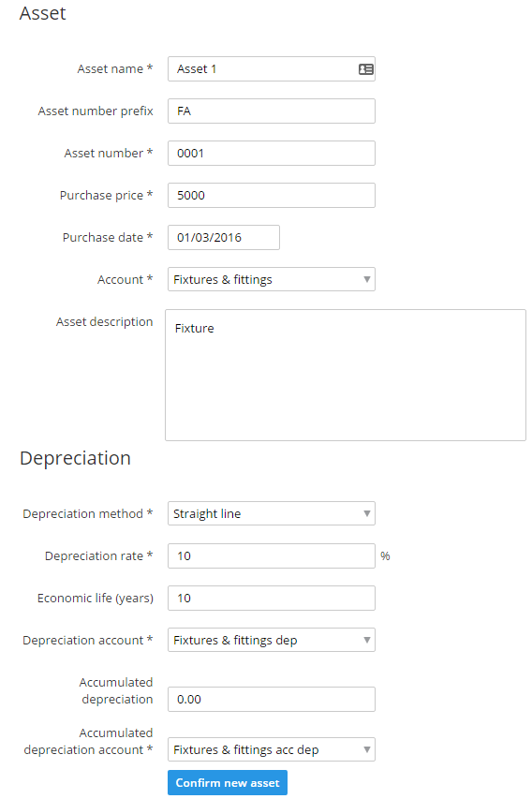
Task: Select the Asset number input
Action: point(272,154)
